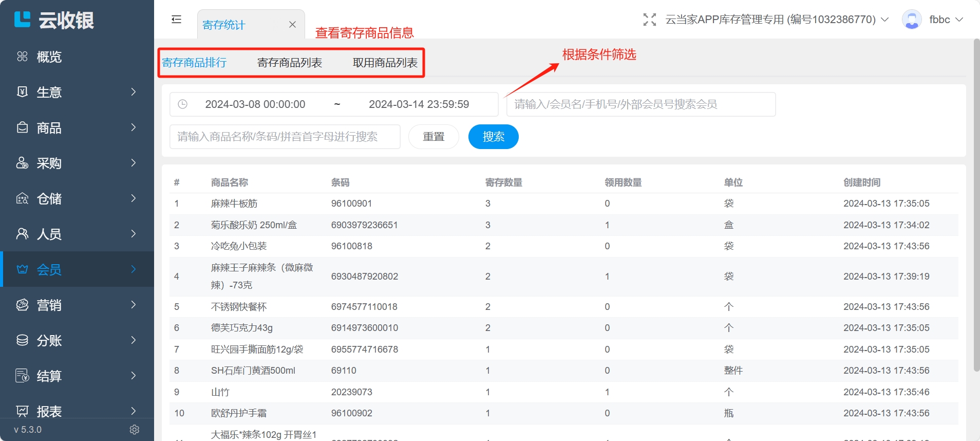Expand the 商品 sidebar menu
The width and height of the screenshot is (980, 441).
77,127
